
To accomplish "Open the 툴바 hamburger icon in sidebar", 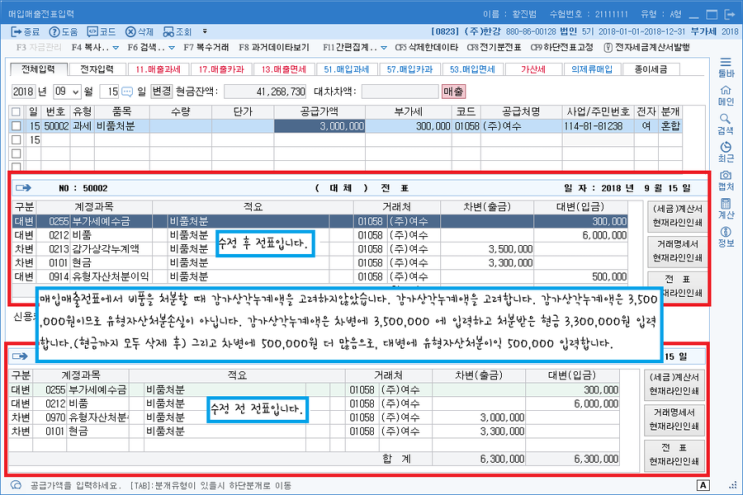I will click(x=725, y=62).
